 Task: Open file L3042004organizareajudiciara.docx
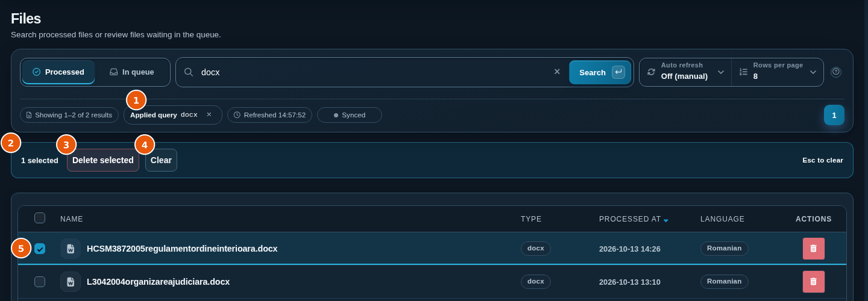pyautogui.click(x=158, y=282)
